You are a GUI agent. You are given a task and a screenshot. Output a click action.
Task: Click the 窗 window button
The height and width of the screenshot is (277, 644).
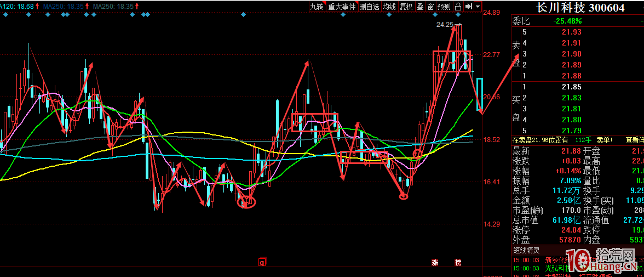point(430,7)
